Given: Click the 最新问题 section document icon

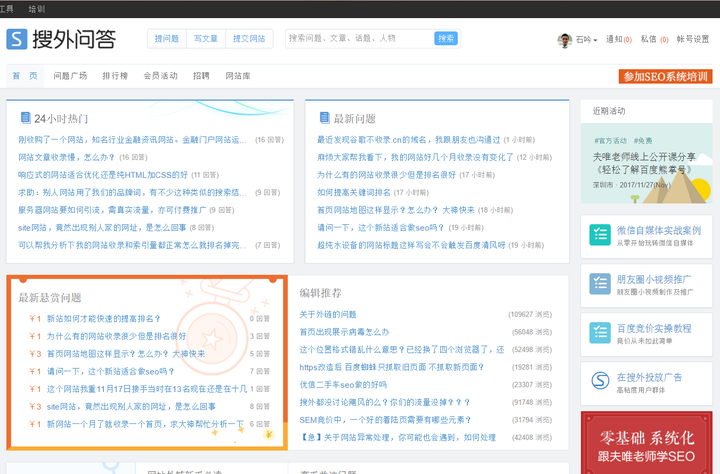Looking at the screenshot, I should tap(325, 118).
